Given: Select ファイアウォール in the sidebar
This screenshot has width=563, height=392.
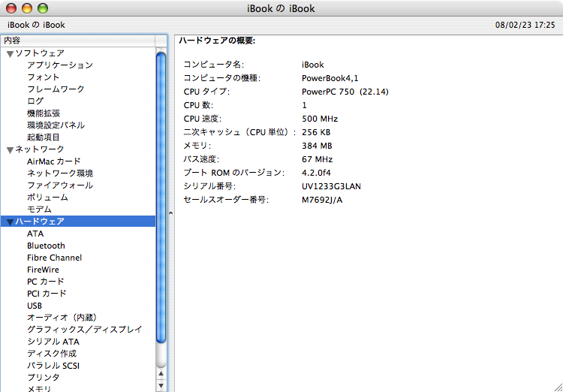Looking at the screenshot, I should point(60,185).
